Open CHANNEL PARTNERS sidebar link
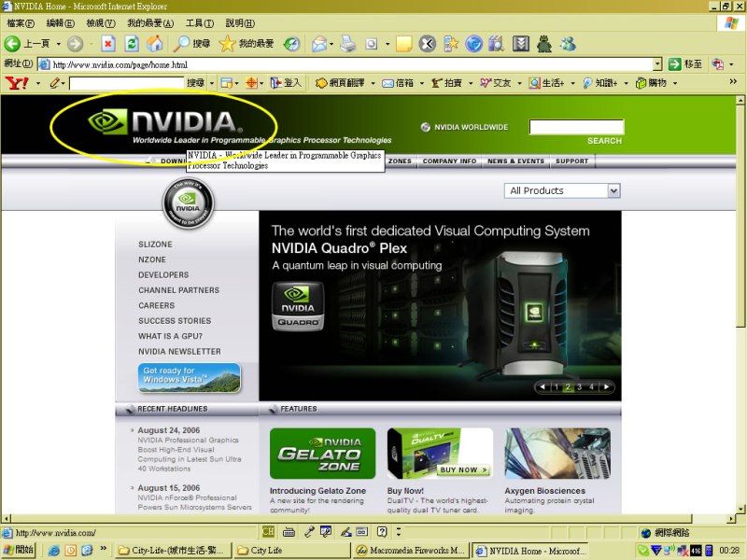Image resolution: width=747 pixels, height=560 pixels. click(x=178, y=290)
